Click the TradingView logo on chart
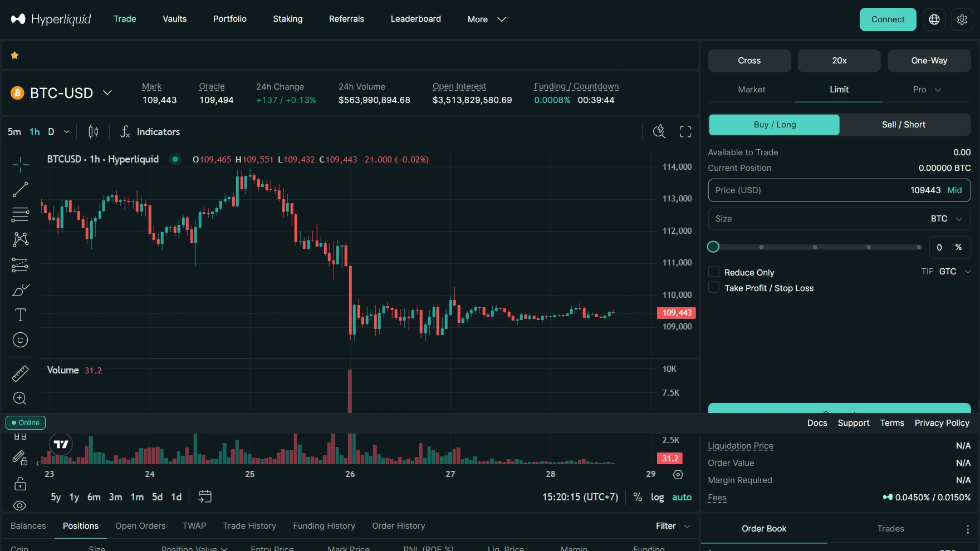Viewport: 980px width, 551px height. pyautogui.click(x=61, y=444)
